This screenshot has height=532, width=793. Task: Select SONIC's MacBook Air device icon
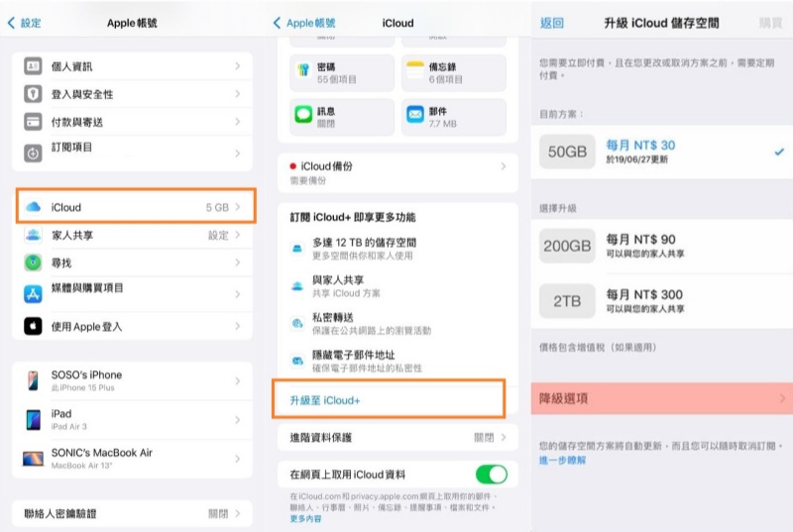(33, 459)
